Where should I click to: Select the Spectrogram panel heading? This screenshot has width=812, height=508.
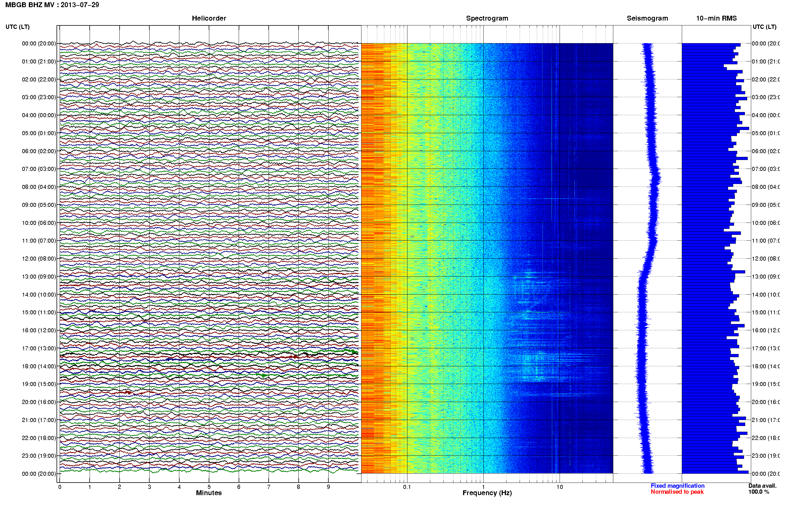click(487, 18)
